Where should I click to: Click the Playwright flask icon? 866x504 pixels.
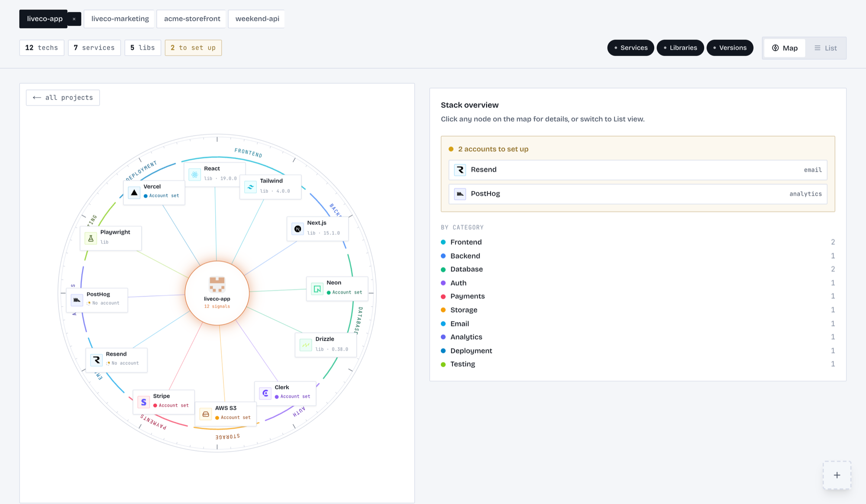pyautogui.click(x=91, y=238)
